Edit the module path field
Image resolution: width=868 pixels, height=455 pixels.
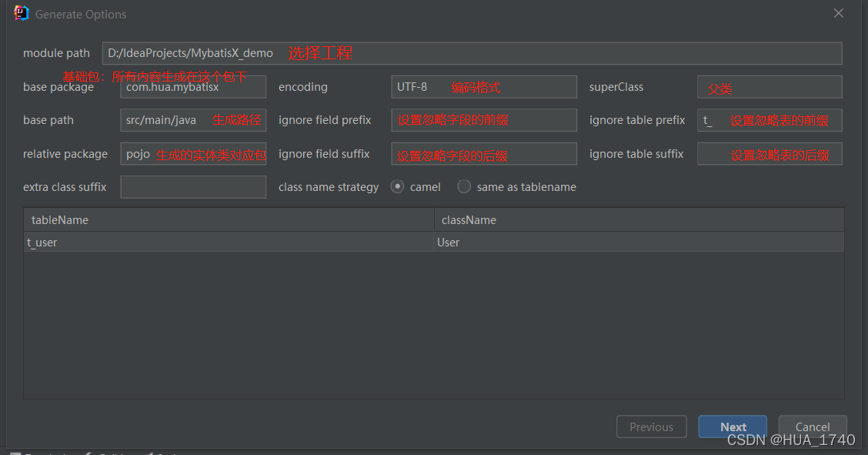coord(472,53)
